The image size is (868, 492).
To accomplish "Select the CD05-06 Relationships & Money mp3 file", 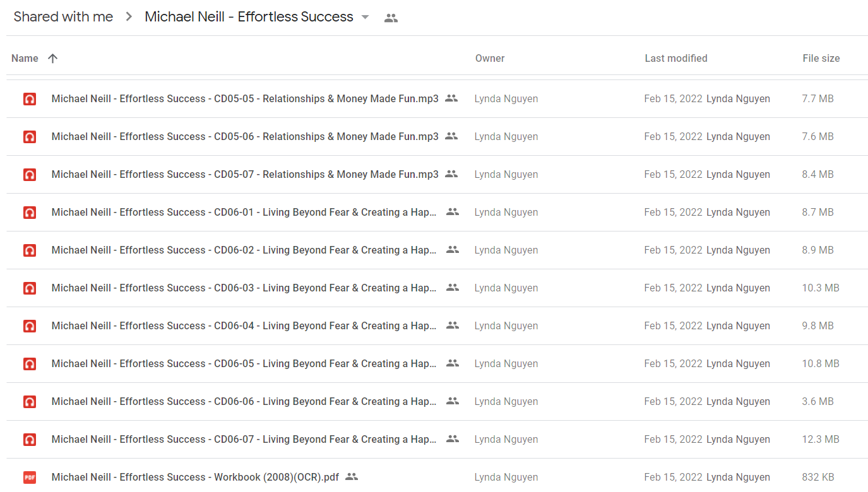I will (437, 137).
